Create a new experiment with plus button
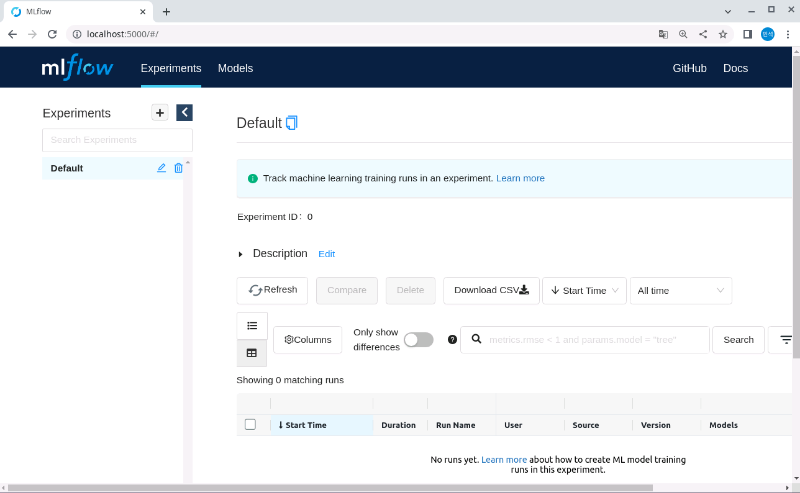 [x=160, y=113]
